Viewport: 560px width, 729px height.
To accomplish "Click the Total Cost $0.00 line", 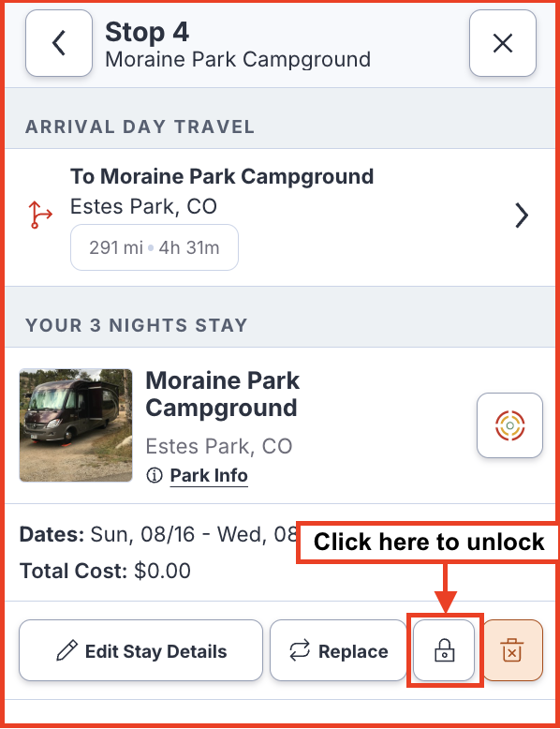I will coord(105,571).
